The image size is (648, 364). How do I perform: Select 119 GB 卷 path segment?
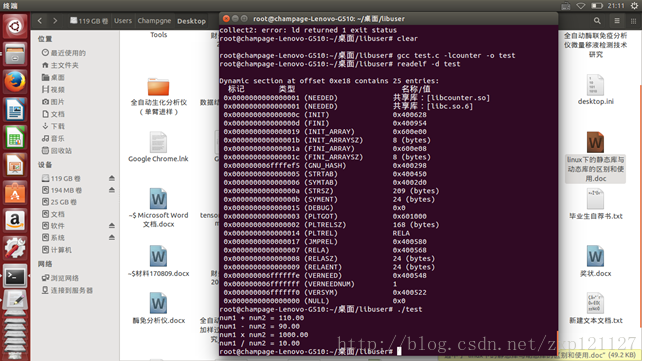click(x=89, y=21)
